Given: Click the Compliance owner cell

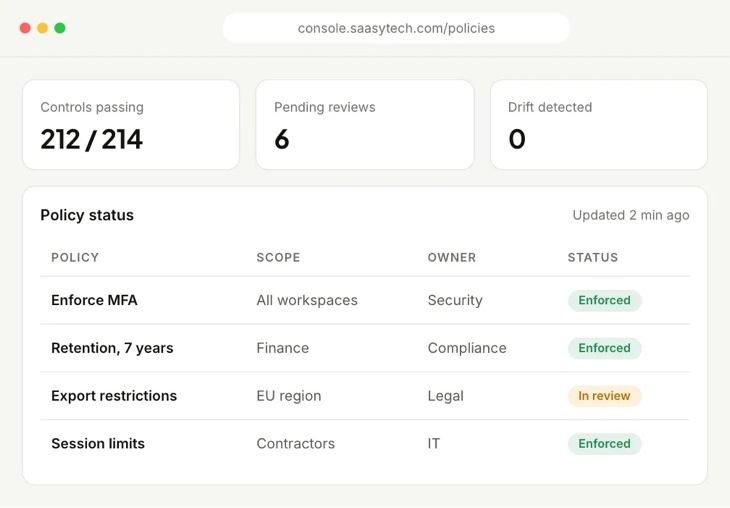Looking at the screenshot, I should (x=467, y=348).
